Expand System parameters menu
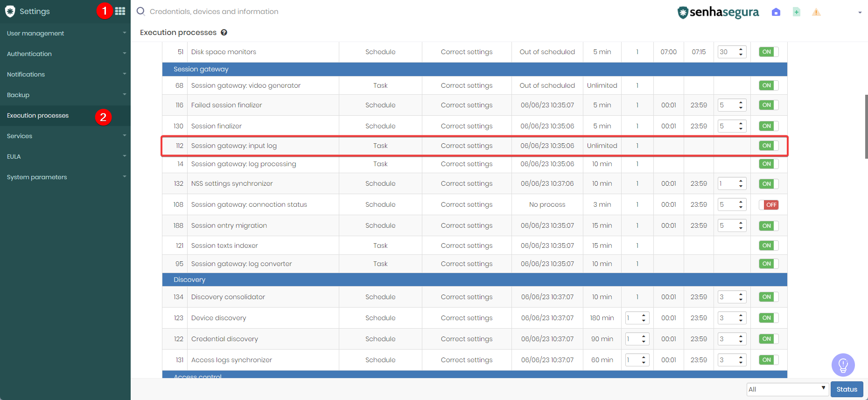 point(65,177)
